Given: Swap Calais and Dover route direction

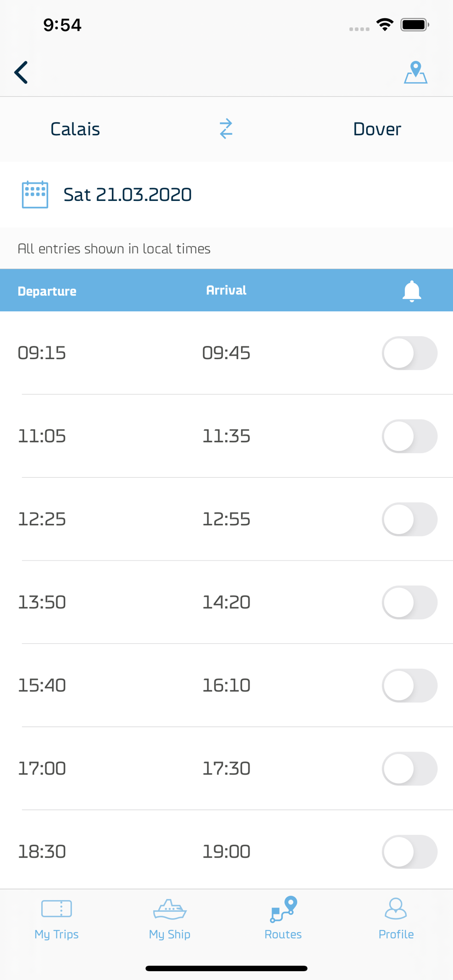Looking at the screenshot, I should click(x=226, y=129).
